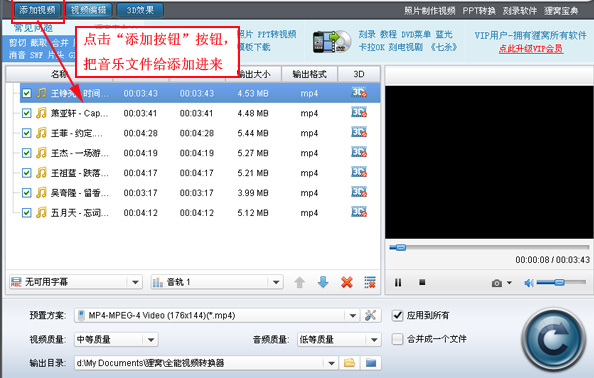Click the 4.48 MB output size cell
Viewport: 594px width, 378px height.
coord(253,113)
